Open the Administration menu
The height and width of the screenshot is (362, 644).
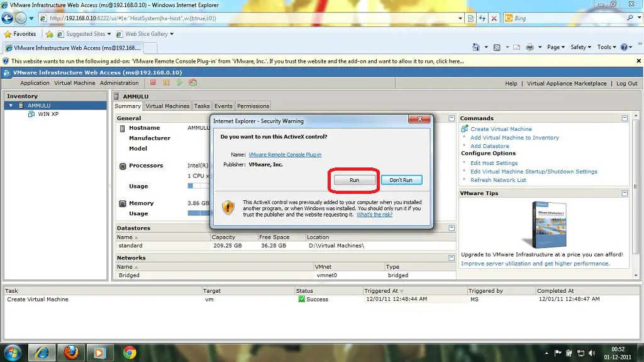(119, 82)
